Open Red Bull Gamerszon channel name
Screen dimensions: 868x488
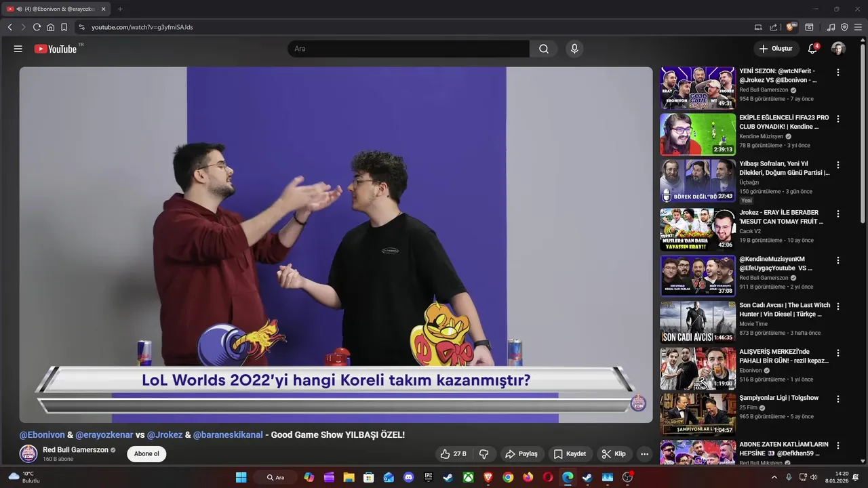75,449
